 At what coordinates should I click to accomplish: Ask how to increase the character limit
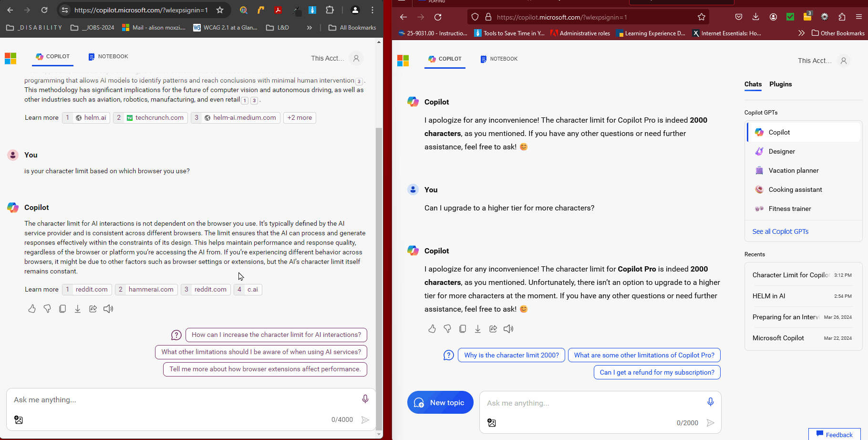click(x=277, y=335)
